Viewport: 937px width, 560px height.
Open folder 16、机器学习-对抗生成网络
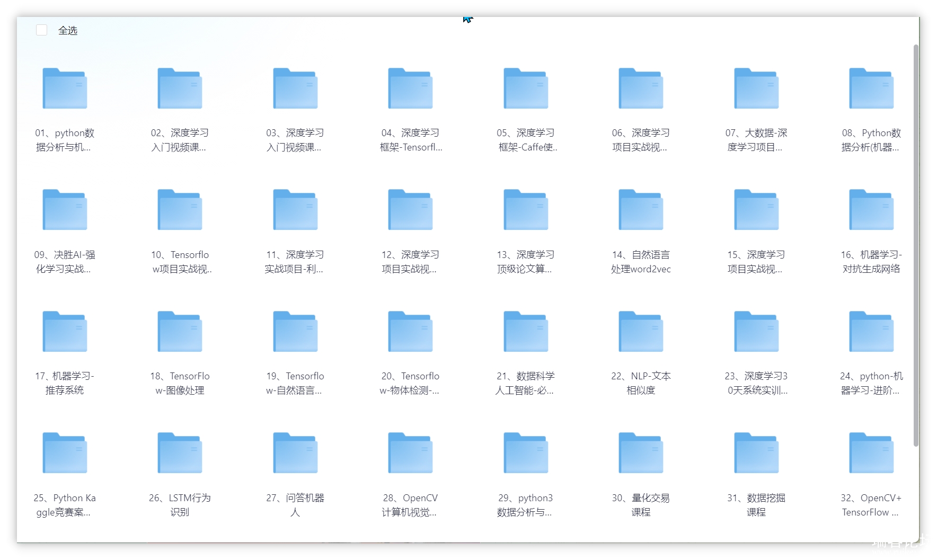tap(871, 210)
